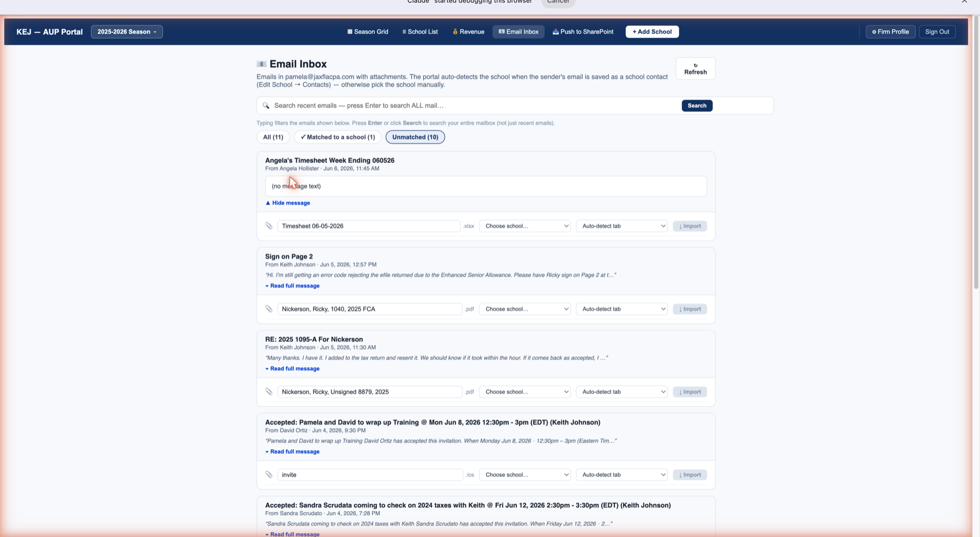Click the Angela's Timesheet Week Ending 060526 subject
The image size is (980, 537).
click(330, 160)
